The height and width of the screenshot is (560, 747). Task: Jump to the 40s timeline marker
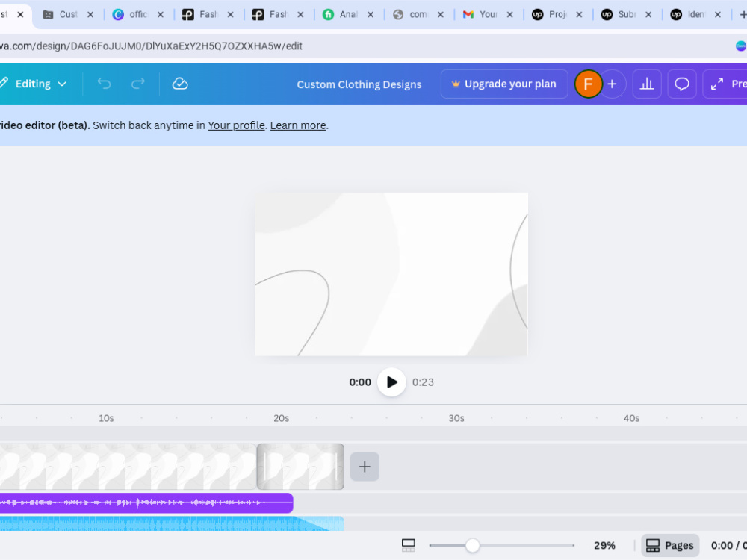point(631,418)
